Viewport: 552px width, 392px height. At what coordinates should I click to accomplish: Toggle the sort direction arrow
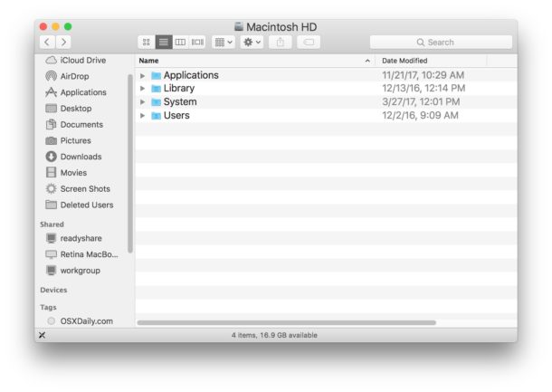pyautogui.click(x=367, y=61)
